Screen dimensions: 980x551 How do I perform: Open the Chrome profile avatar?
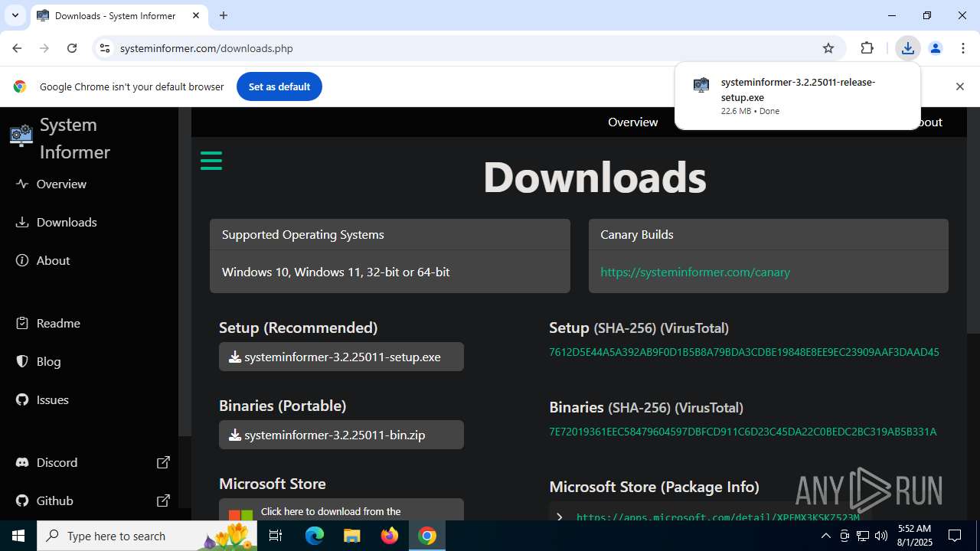(x=936, y=48)
